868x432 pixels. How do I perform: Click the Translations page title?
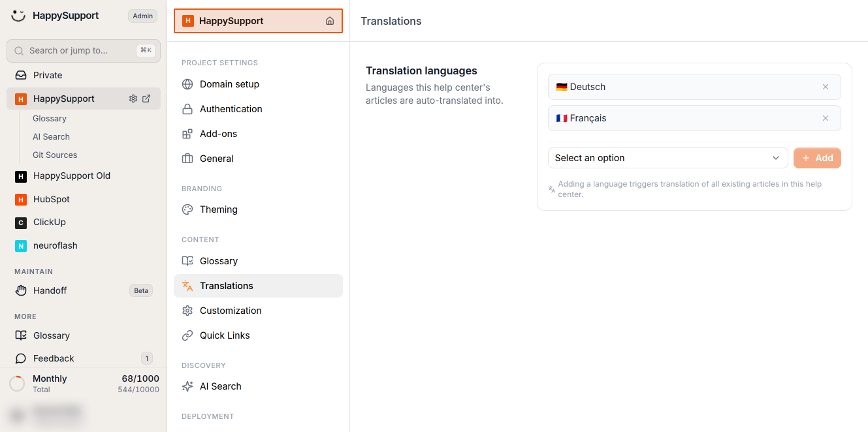tap(391, 21)
